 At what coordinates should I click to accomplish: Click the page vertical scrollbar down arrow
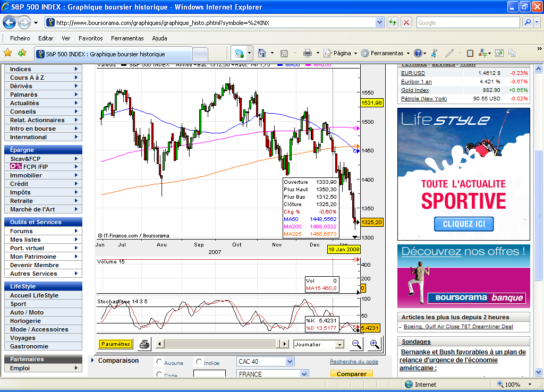coord(539,372)
